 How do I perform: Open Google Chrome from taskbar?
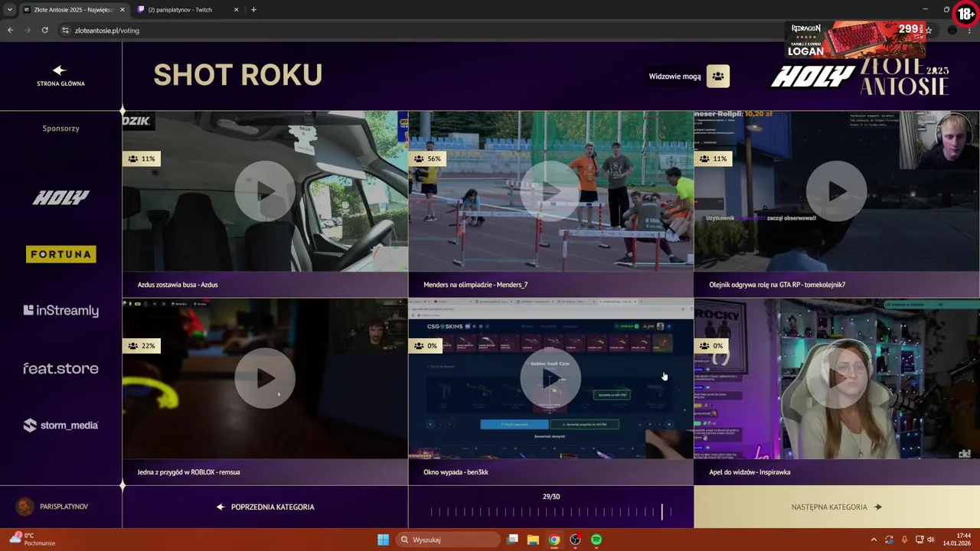pyautogui.click(x=554, y=540)
